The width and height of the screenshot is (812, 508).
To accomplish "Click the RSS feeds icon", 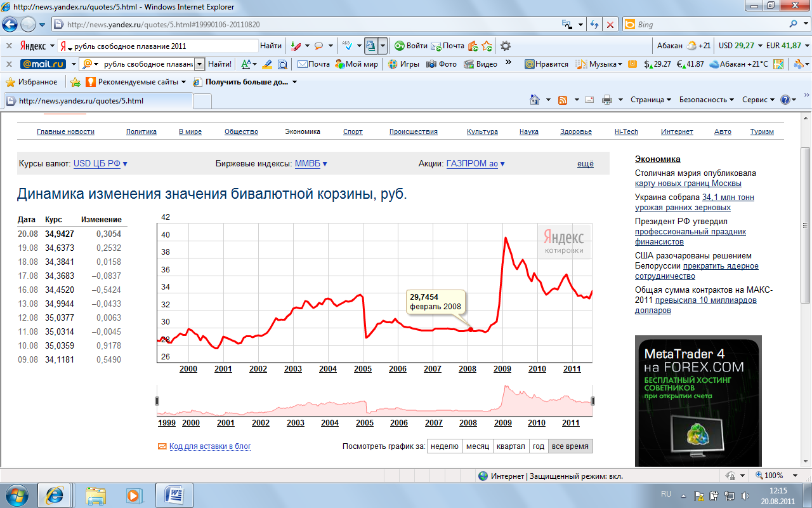I will 563,100.
